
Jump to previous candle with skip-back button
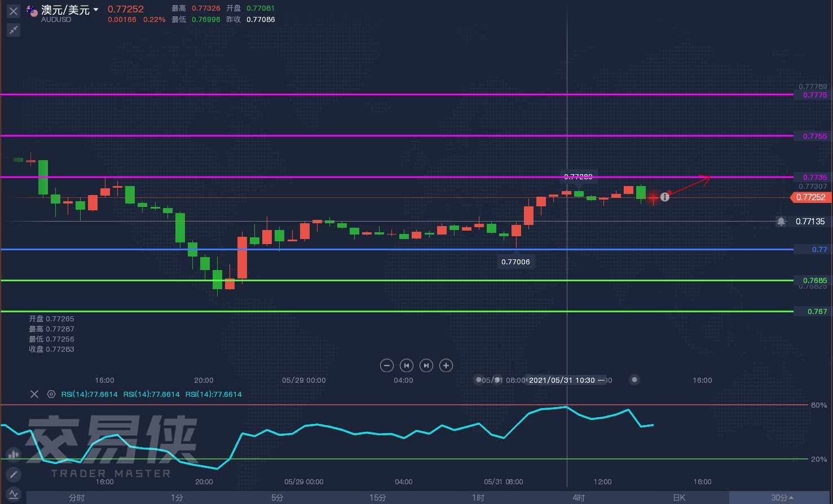point(407,365)
